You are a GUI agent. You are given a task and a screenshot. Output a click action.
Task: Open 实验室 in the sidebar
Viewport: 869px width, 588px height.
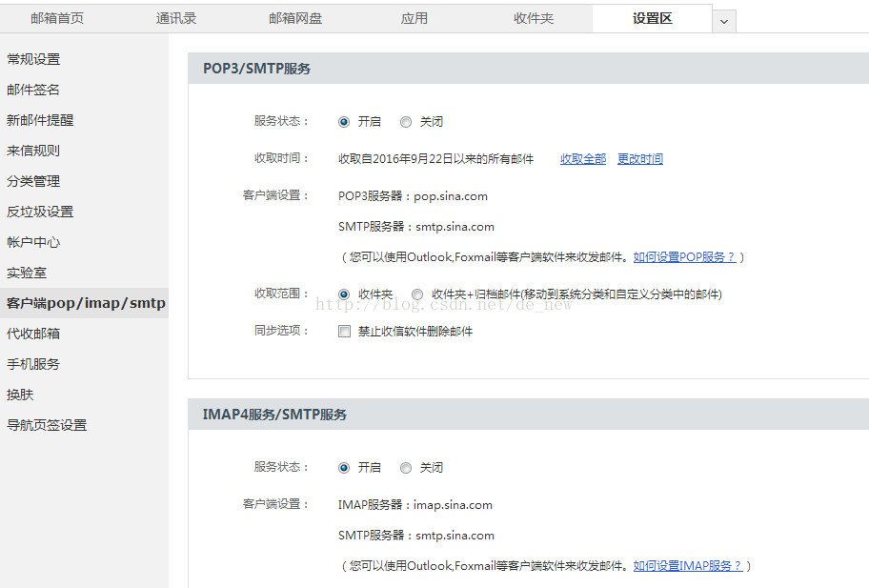[27, 273]
